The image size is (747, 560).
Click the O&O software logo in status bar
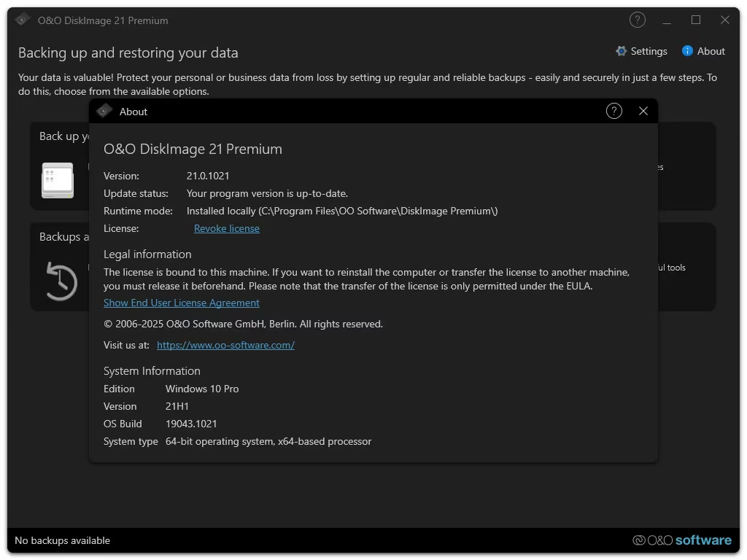point(682,540)
